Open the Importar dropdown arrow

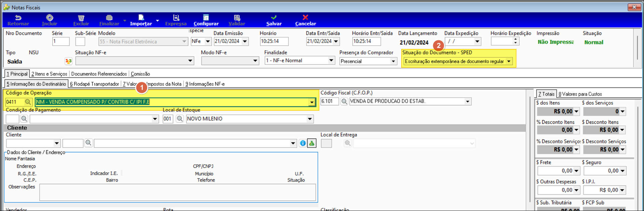(x=157, y=20)
